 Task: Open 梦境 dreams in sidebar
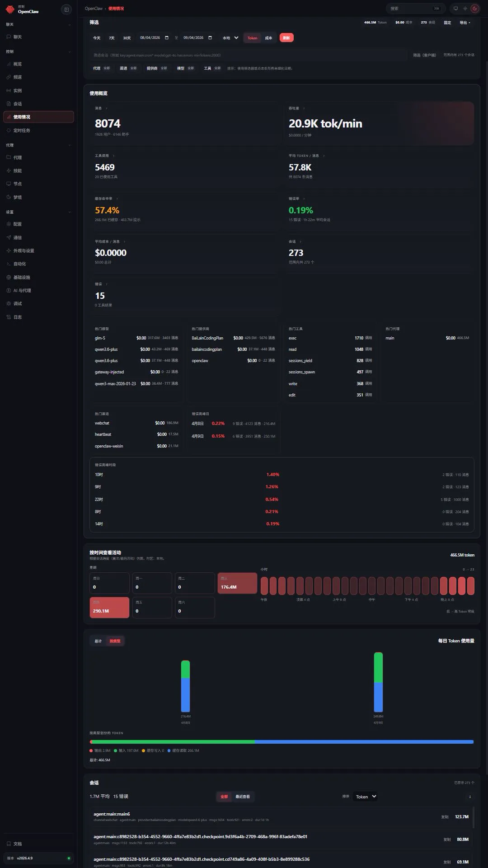(x=38, y=197)
